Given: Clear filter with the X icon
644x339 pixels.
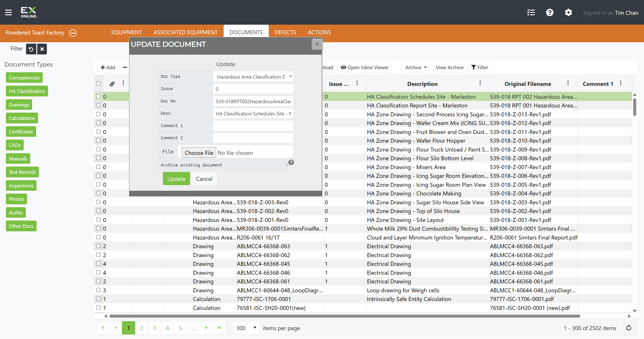Looking at the screenshot, I should (42, 49).
